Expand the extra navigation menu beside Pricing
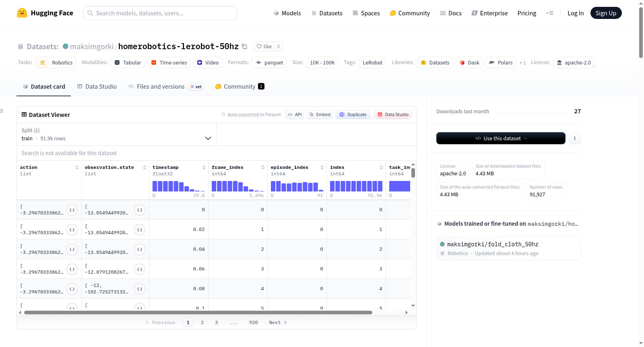Viewport: 644px width, 347px height. pyautogui.click(x=549, y=13)
